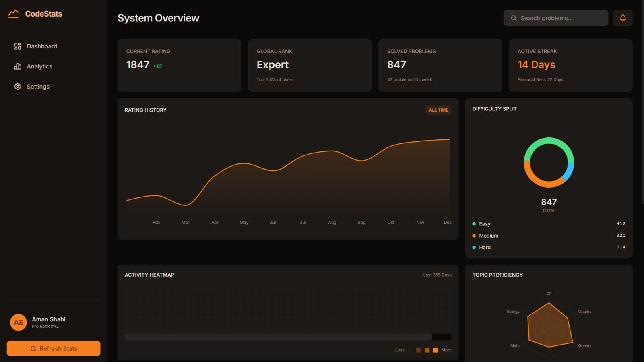
Task: Click 42 problems this week text
Action: 409,79
